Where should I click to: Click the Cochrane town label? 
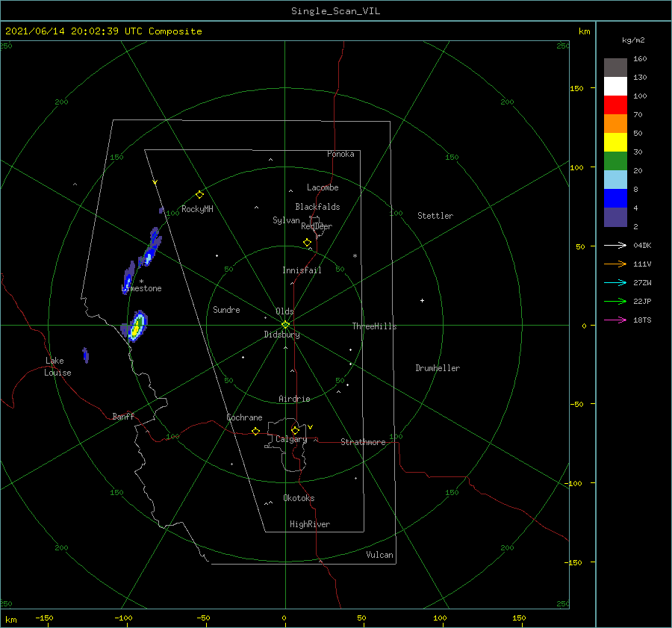coord(244,417)
